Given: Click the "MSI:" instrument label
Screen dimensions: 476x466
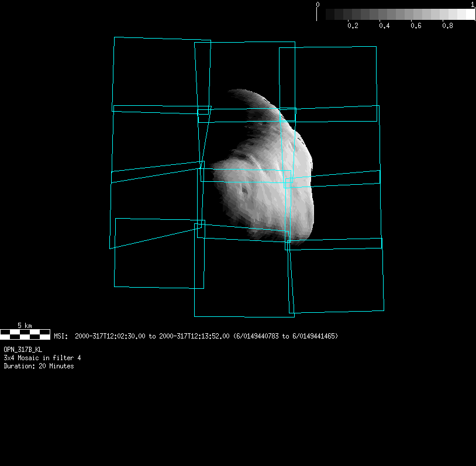Looking at the screenshot, I should pyautogui.click(x=61, y=336).
